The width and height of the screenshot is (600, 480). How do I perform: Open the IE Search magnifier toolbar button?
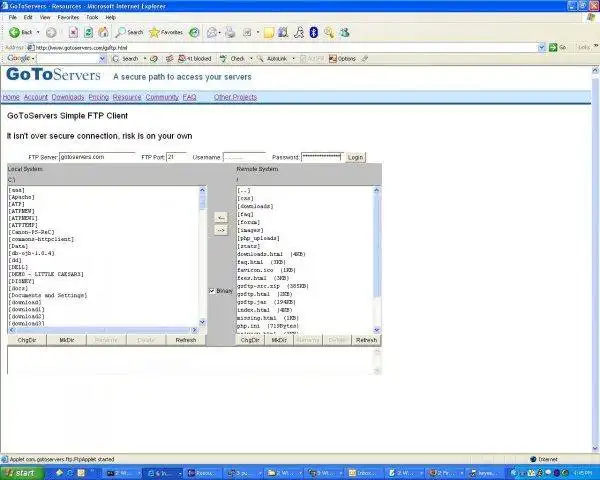click(x=129, y=33)
